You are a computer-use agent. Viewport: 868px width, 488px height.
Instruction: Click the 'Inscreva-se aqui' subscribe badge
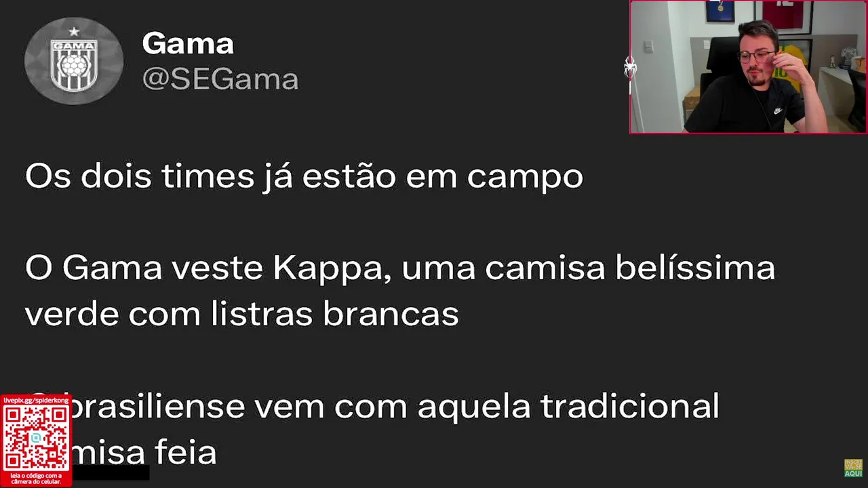[x=853, y=468]
